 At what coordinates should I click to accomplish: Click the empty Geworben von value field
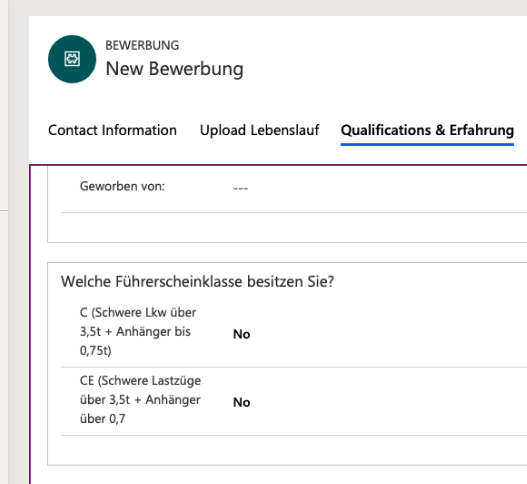(x=376, y=188)
